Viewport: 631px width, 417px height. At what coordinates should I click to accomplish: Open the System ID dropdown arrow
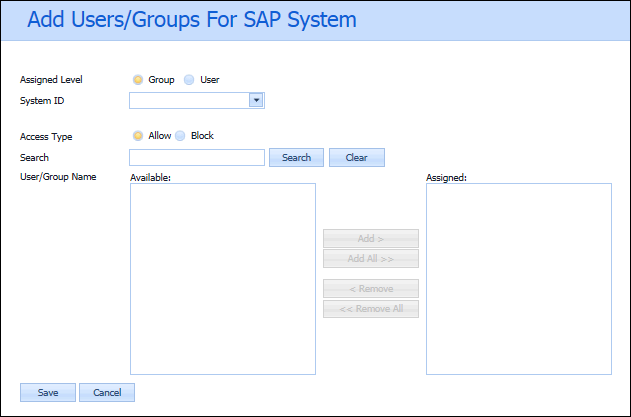click(x=256, y=100)
